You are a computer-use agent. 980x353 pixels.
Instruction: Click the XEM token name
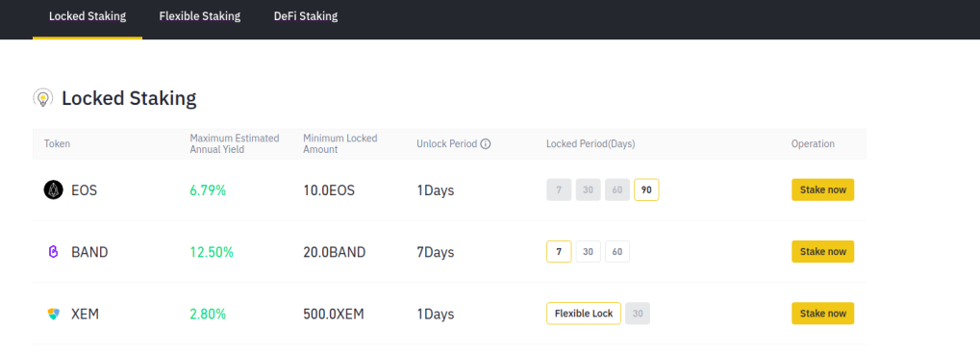click(85, 315)
